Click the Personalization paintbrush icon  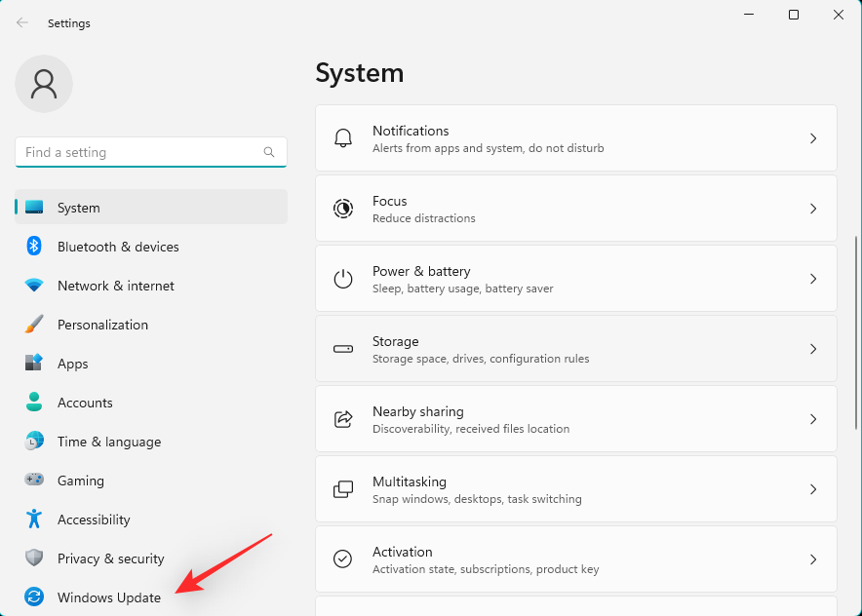point(34,325)
